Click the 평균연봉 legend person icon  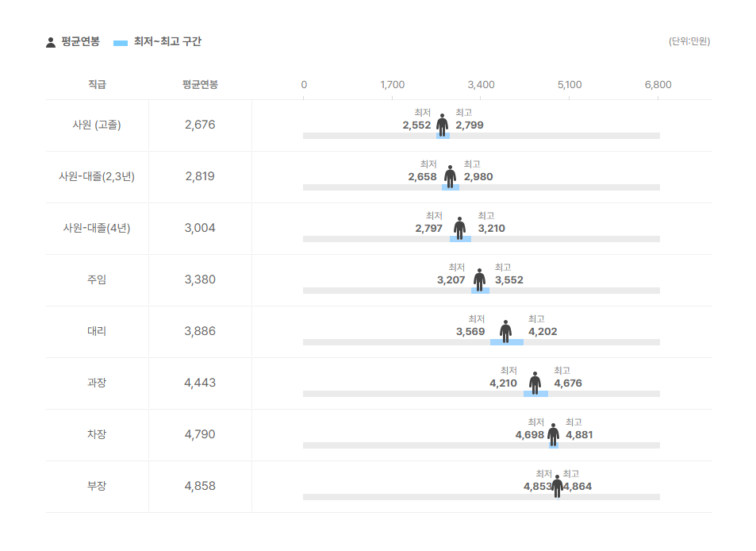(51, 42)
